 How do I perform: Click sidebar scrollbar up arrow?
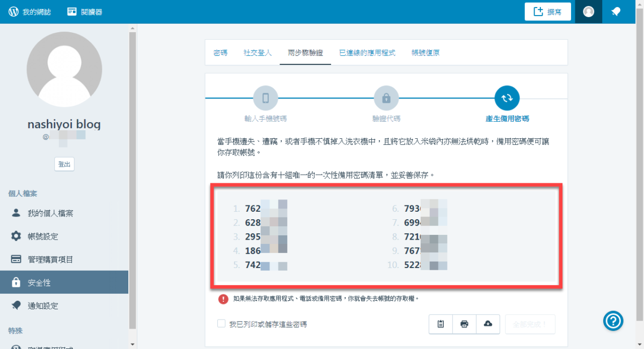133,28
